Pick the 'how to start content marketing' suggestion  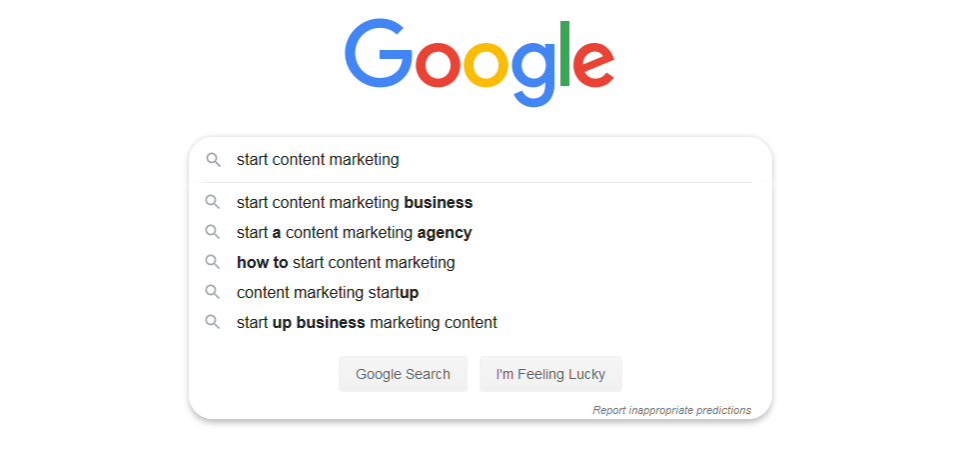click(480, 263)
